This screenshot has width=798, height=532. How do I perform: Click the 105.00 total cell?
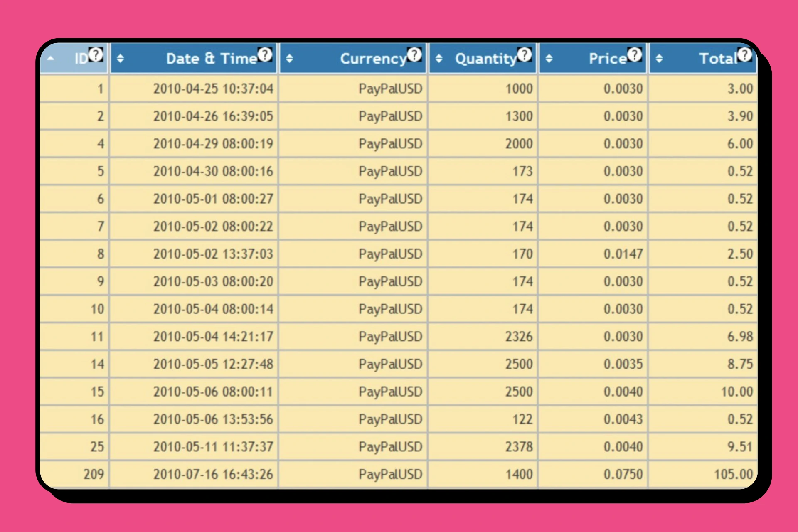coord(733,474)
